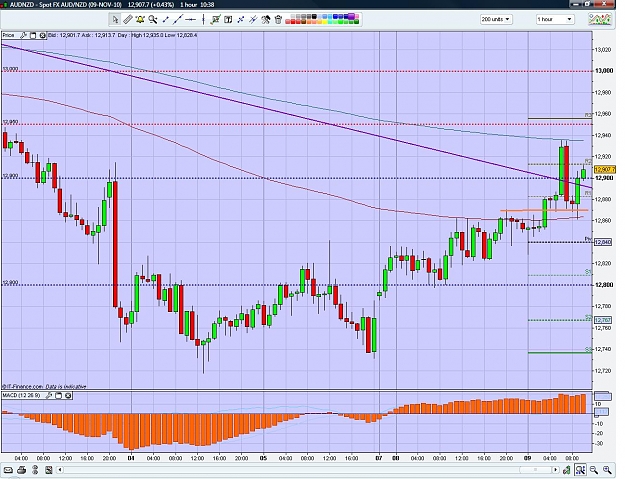Select the vertical line tool
Viewport: 625px width, 479px height.
[203, 19]
